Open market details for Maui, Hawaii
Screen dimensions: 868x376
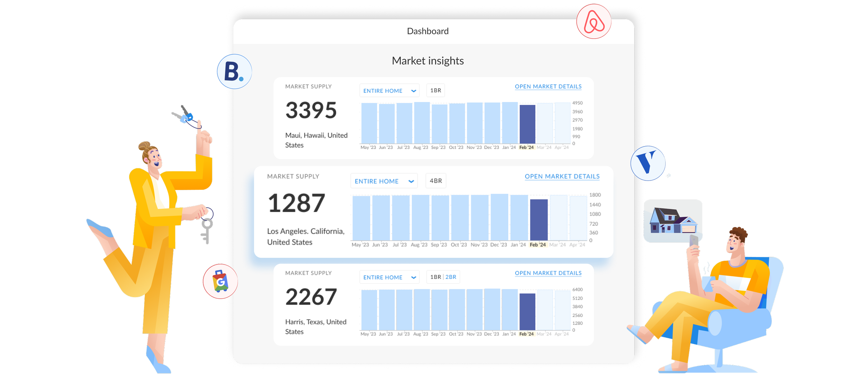click(548, 86)
